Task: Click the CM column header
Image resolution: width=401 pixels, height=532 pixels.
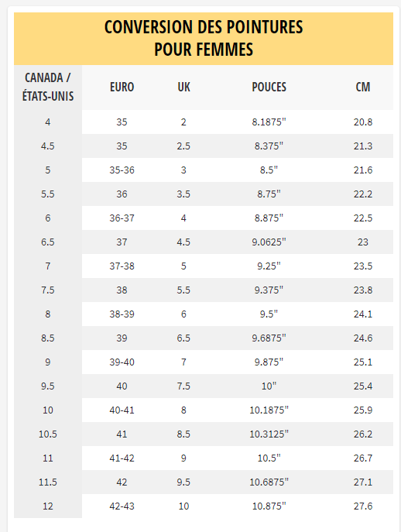Action: pos(362,88)
